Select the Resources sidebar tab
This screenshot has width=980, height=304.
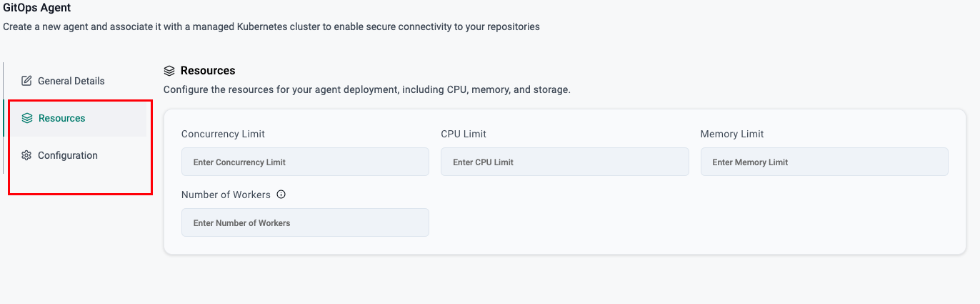click(x=76, y=118)
